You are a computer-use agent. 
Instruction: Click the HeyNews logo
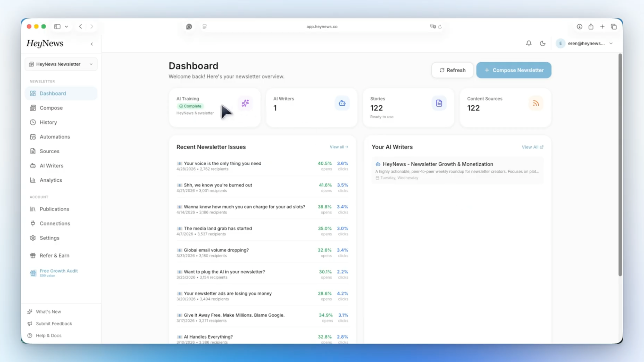pyautogui.click(x=45, y=44)
